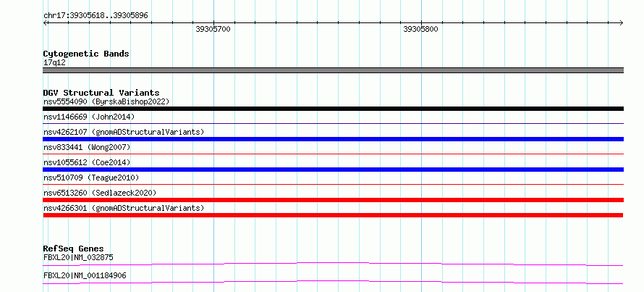Click the 39305800 ruler position label
This screenshot has height=292, width=644.
(420, 29)
